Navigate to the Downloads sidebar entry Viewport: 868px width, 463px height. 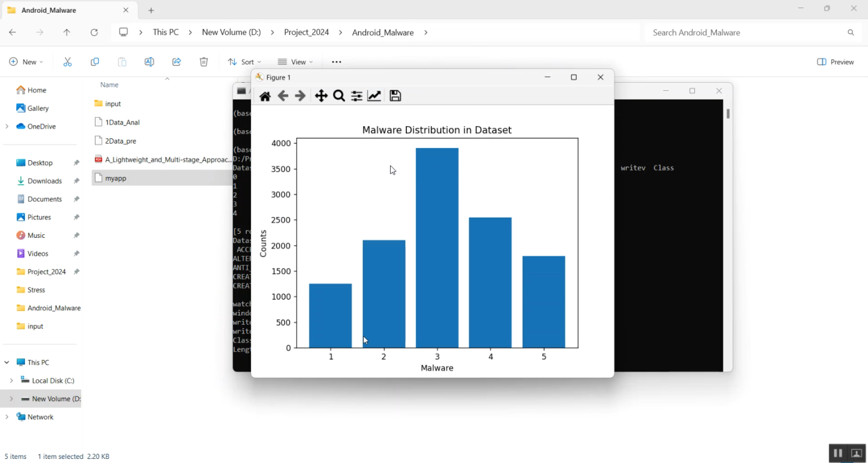[x=44, y=181]
